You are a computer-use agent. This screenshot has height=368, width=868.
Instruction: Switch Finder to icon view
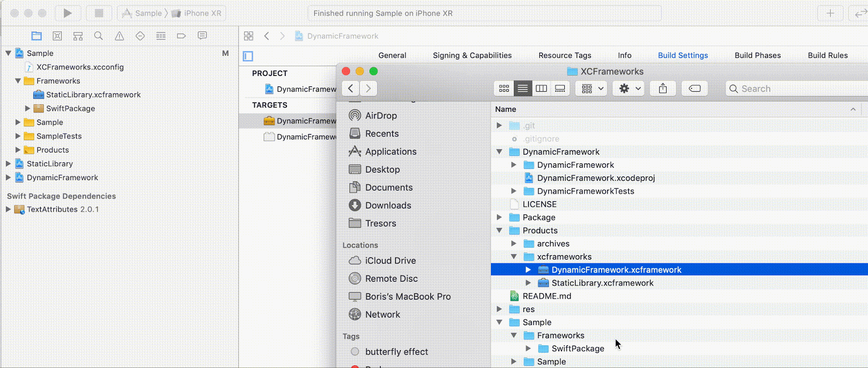[504, 88]
